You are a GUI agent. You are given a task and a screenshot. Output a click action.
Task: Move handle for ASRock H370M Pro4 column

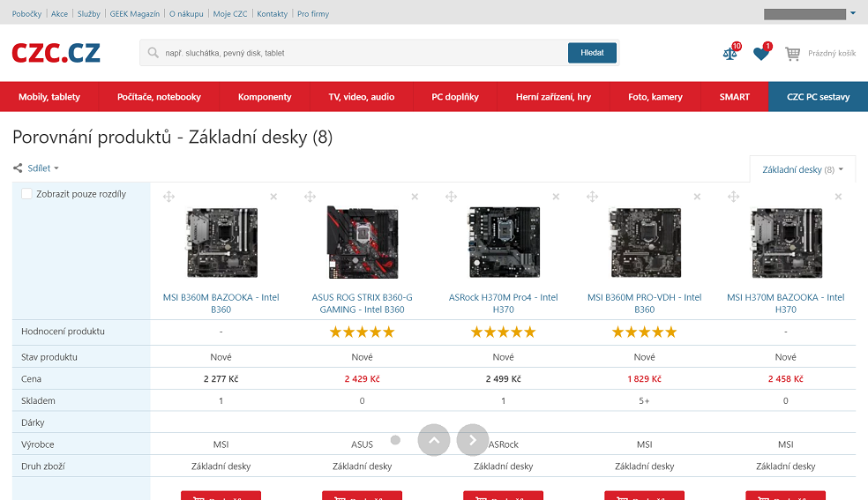pyautogui.click(x=451, y=197)
